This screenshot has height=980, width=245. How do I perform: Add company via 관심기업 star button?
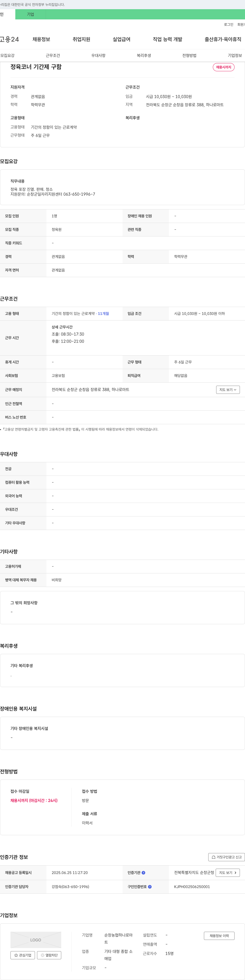(23, 955)
